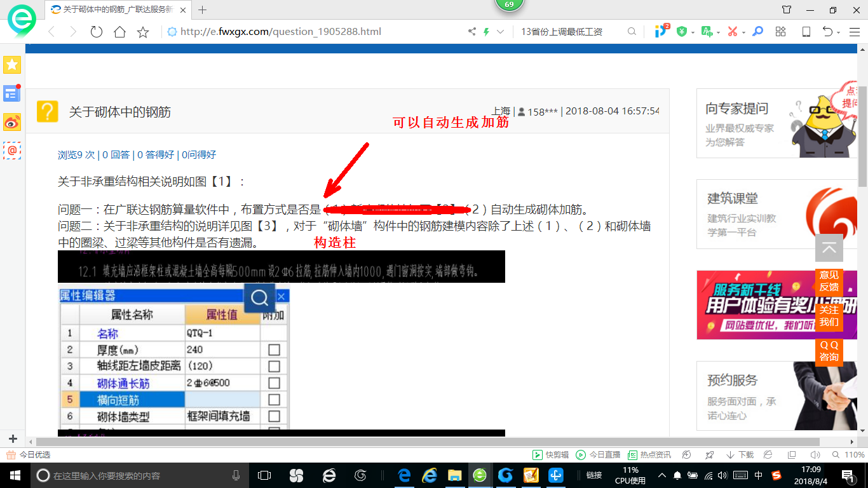
Task: Click the green translate icon
Action: pos(707,32)
